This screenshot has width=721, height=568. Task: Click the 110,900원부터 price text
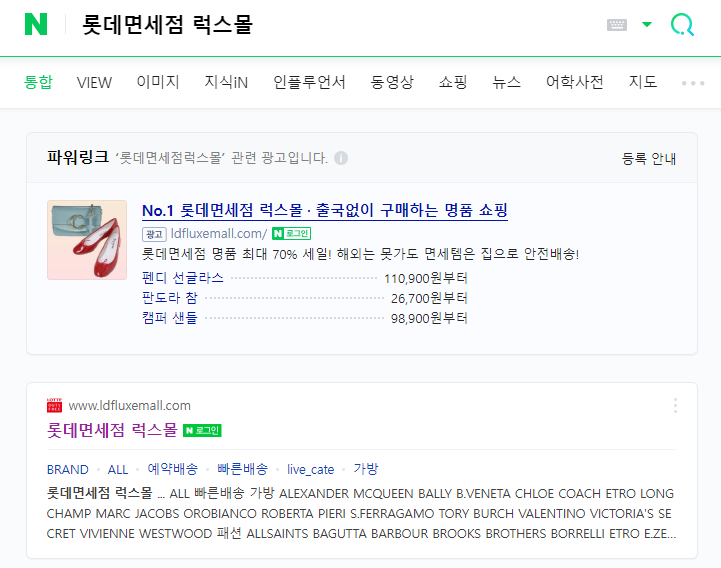point(426,278)
